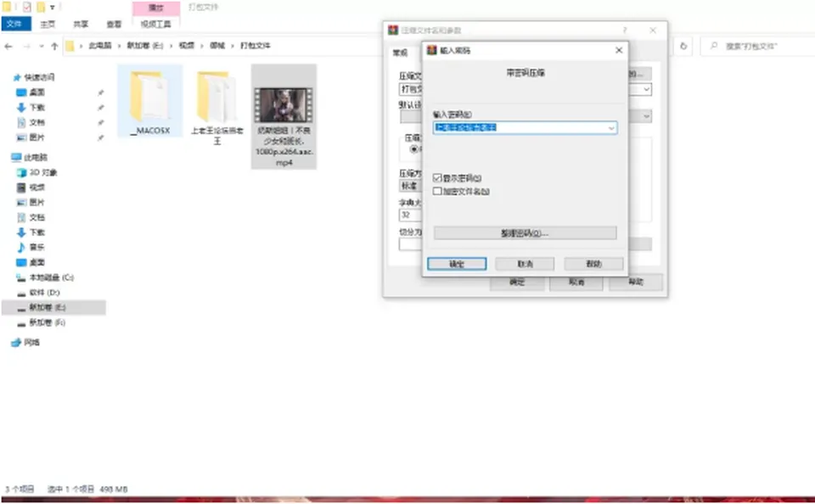
Task: Expand the chevron after 此电脑 in address bar
Action: 119,47
